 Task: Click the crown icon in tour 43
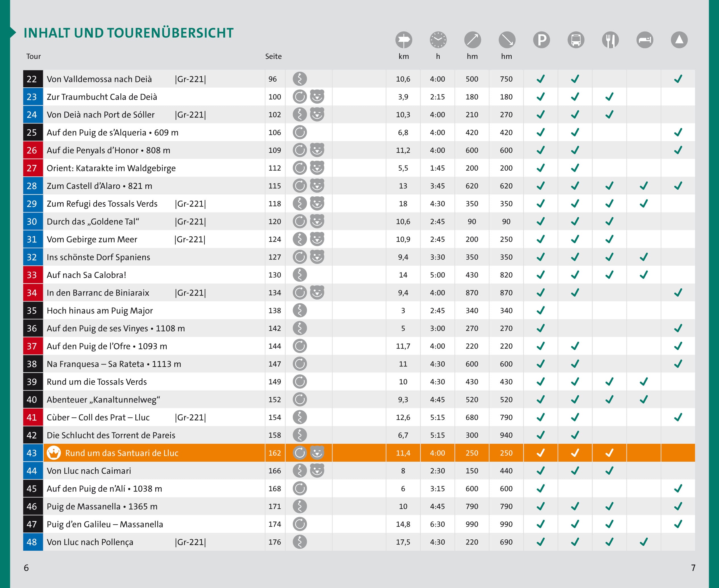click(x=53, y=453)
